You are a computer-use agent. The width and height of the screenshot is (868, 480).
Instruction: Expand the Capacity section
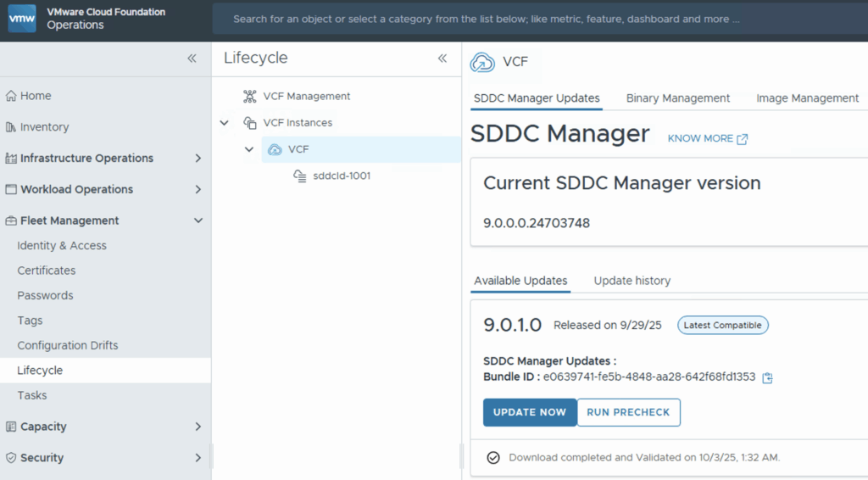[x=198, y=427]
